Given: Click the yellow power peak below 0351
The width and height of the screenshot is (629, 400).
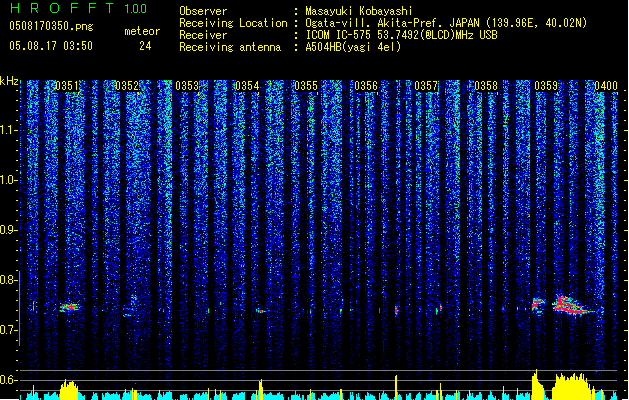Looking at the screenshot, I should pos(69,390).
